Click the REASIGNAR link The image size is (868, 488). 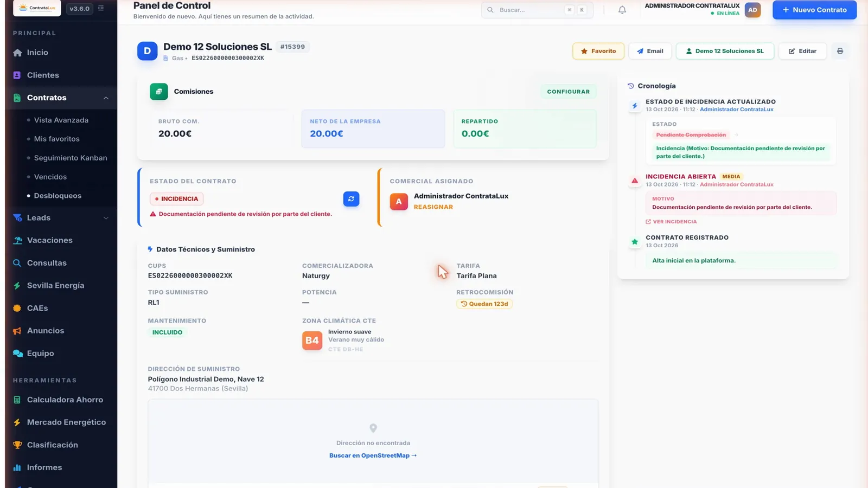[x=433, y=207]
